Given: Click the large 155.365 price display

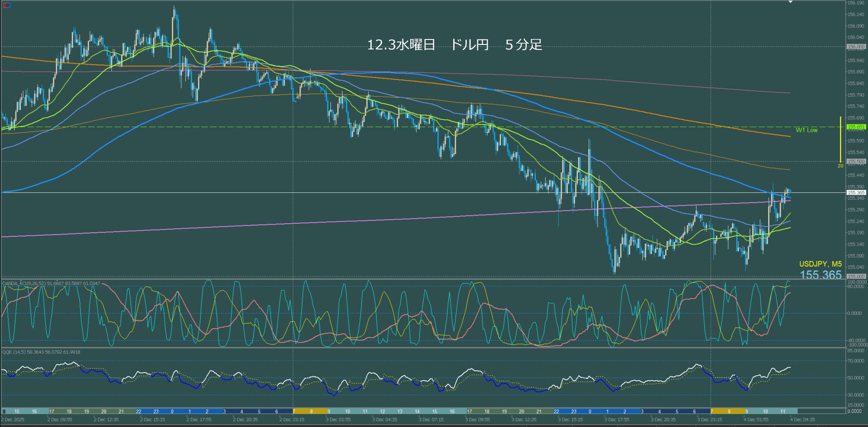Looking at the screenshot, I should [x=820, y=275].
